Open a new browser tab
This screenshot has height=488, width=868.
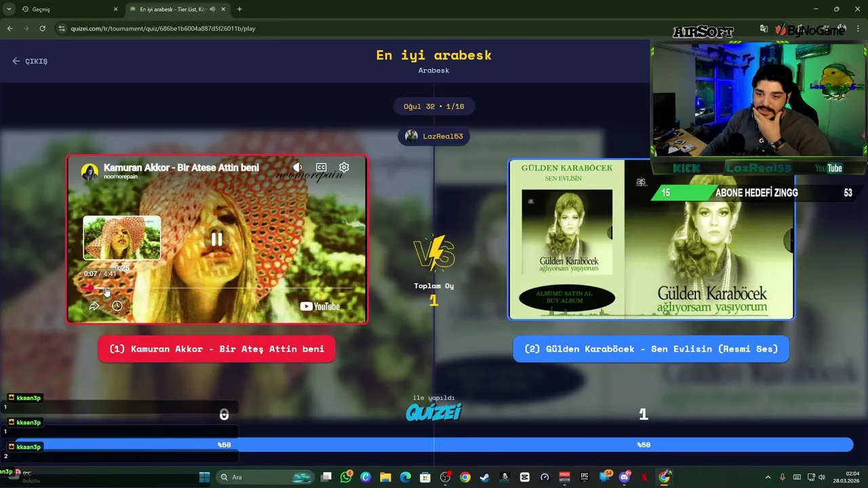click(239, 9)
